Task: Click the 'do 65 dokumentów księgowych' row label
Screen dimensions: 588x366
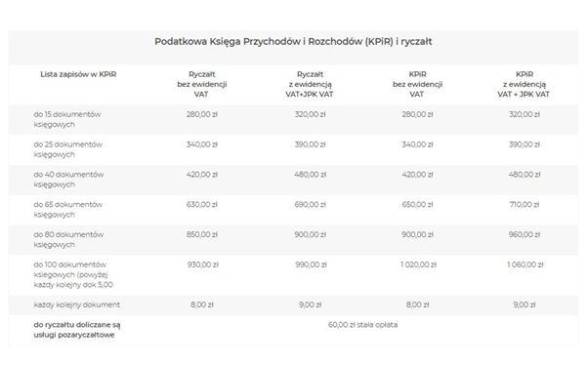Action: (x=67, y=210)
